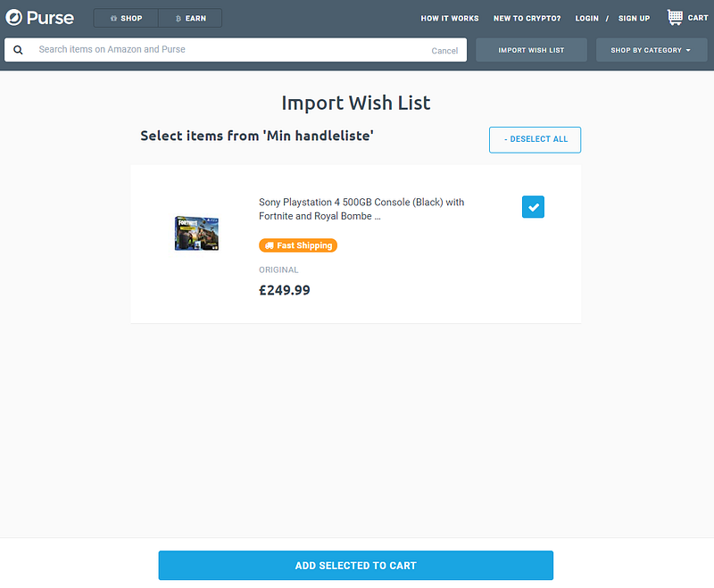The width and height of the screenshot is (714, 588).
Task: Open the Earn tab
Action: coord(190,18)
